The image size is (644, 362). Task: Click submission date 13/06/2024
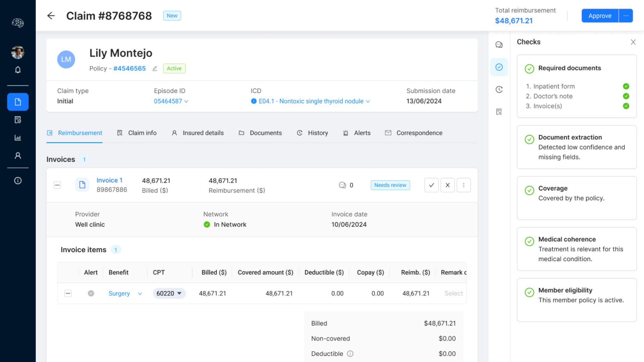[424, 101]
